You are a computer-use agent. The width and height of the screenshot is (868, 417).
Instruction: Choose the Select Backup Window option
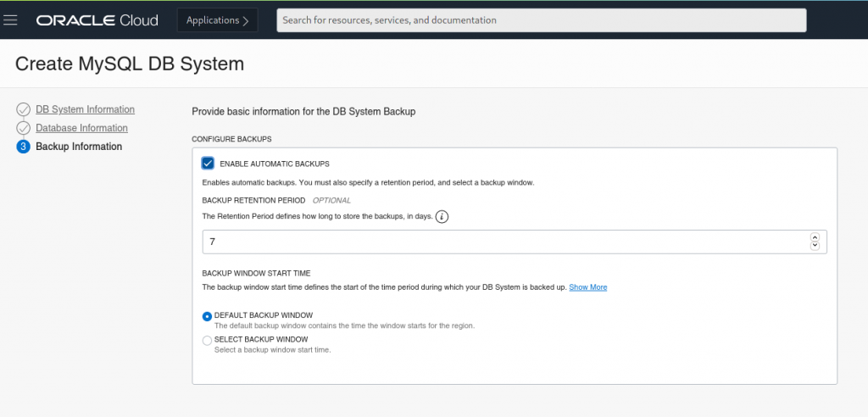(207, 341)
